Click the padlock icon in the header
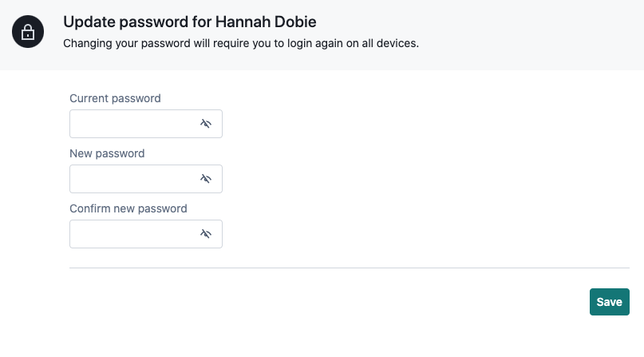 [28, 32]
